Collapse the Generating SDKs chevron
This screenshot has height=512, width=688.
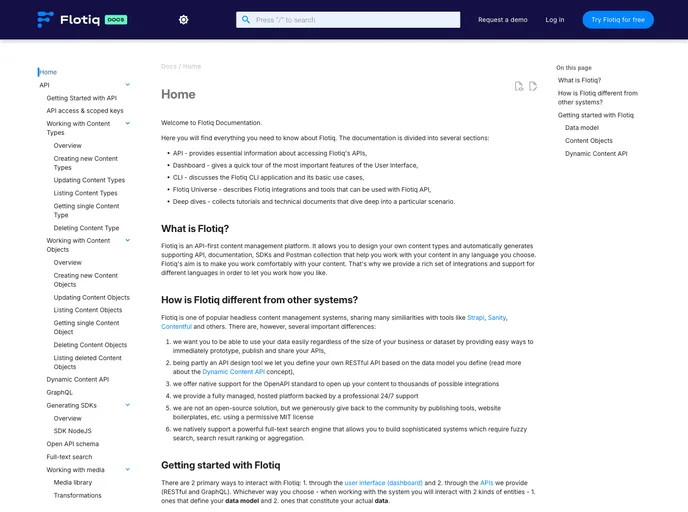coord(128,405)
